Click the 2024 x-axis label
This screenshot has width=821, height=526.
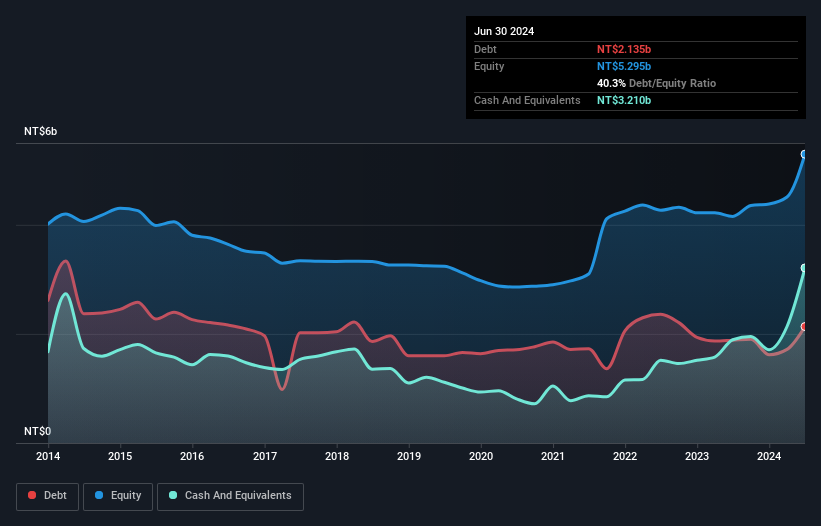point(769,456)
